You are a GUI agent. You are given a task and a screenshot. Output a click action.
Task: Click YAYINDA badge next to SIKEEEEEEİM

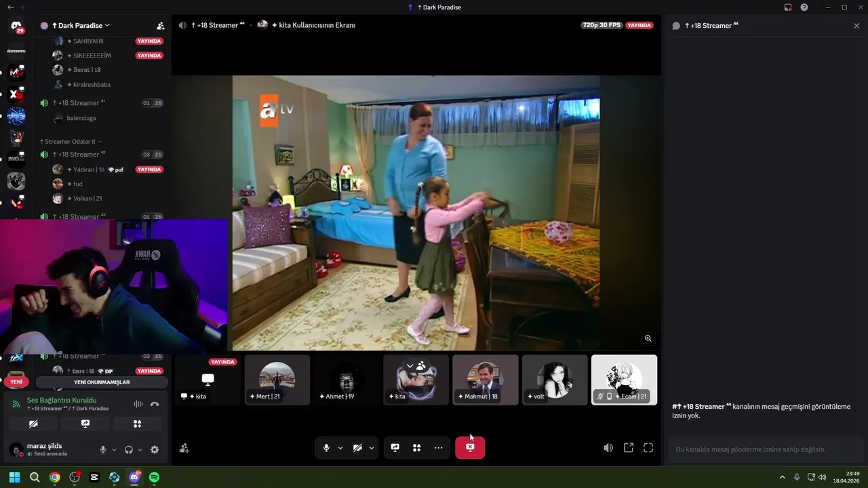coord(149,56)
